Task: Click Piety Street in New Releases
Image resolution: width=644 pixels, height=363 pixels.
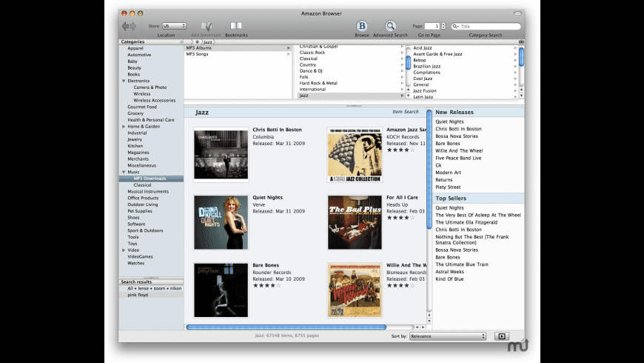Action: 448,187
